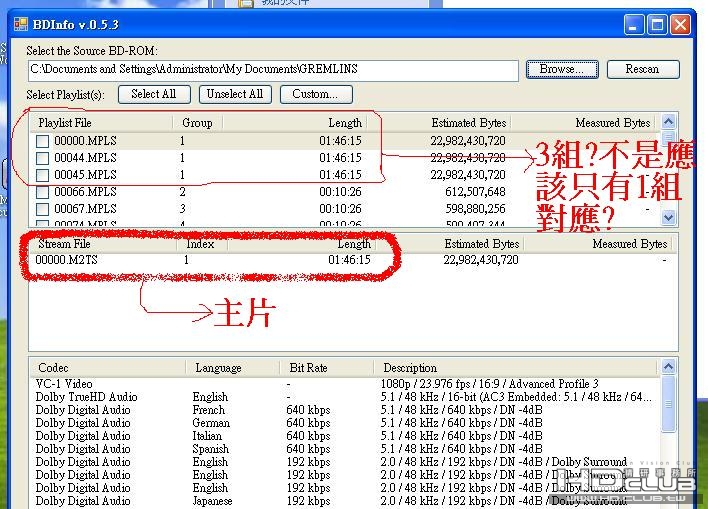Select the Dolby TrueHD Audio row
Viewport: 708px width, 509px height.
point(345,397)
